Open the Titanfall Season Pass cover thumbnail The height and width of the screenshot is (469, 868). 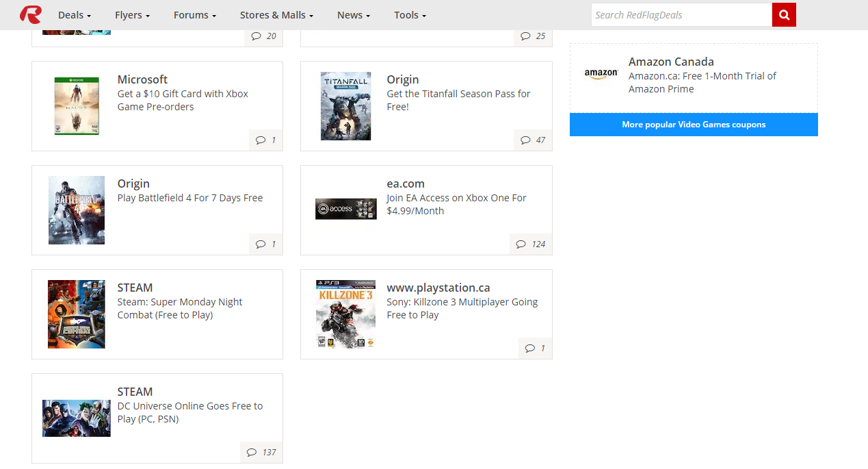(x=346, y=106)
